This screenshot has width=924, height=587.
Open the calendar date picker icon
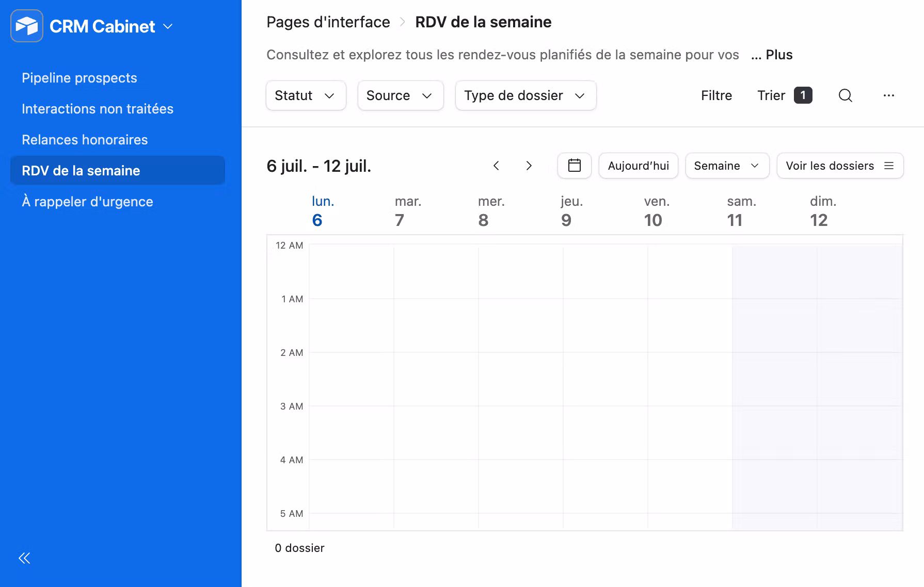(x=575, y=166)
